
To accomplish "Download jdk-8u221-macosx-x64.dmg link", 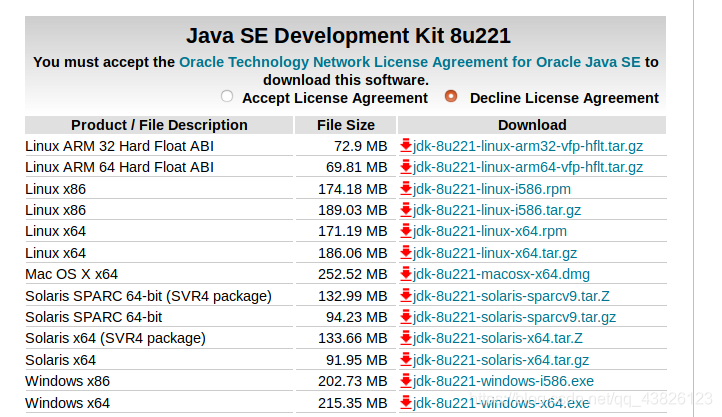I will pos(501,274).
